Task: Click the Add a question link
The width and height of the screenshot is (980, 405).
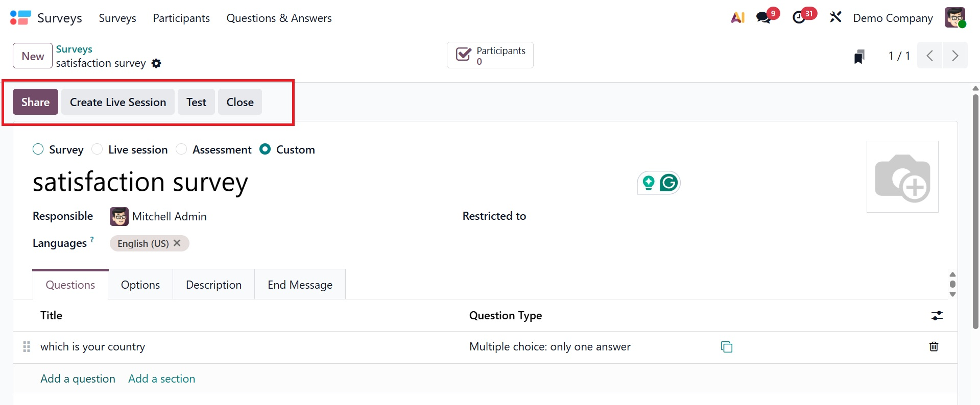Action: click(78, 378)
